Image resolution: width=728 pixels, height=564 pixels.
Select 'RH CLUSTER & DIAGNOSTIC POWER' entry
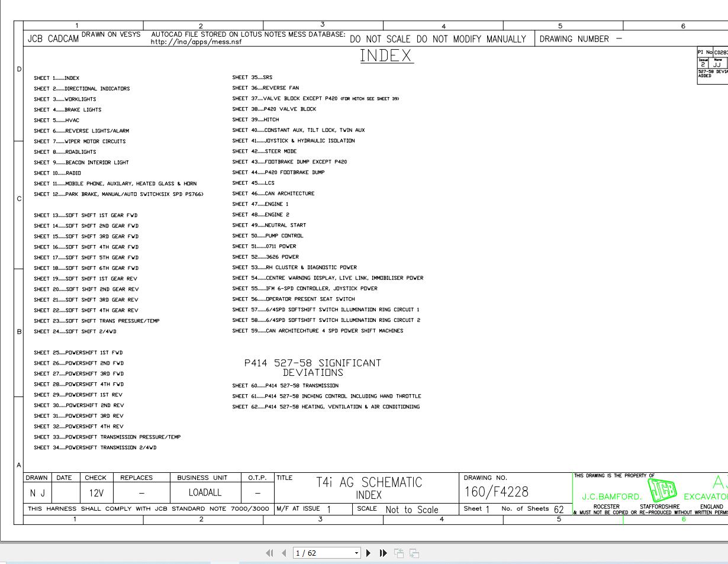pos(295,268)
